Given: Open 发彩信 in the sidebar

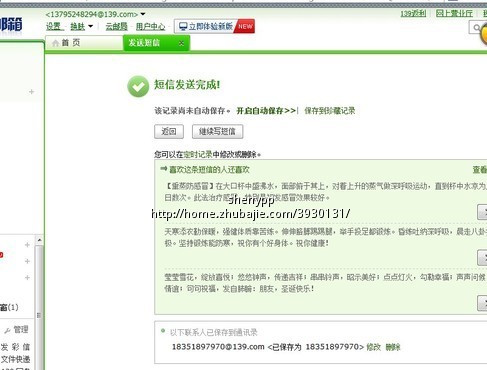Looking at the screenshot, I should 15,347.
